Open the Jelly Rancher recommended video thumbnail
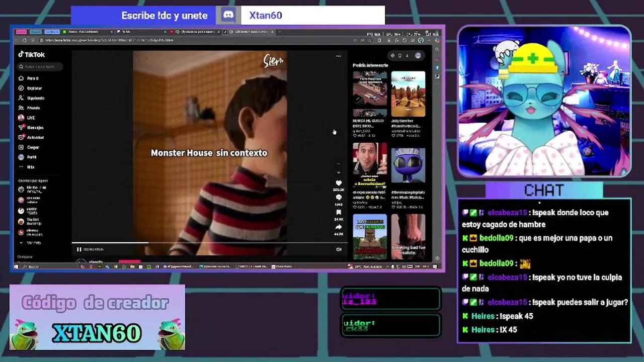This screenshot has height=362, width=644. (x=408, y=94)
